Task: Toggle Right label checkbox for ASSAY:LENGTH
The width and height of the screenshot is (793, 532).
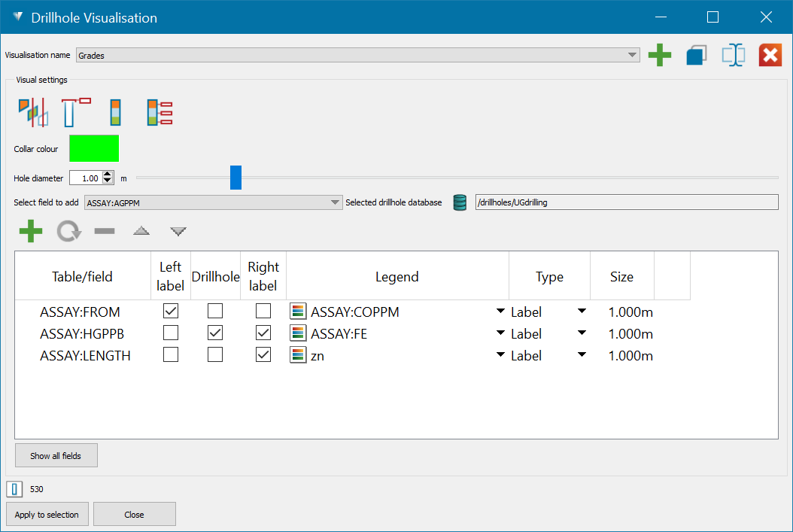Action: 263,355
